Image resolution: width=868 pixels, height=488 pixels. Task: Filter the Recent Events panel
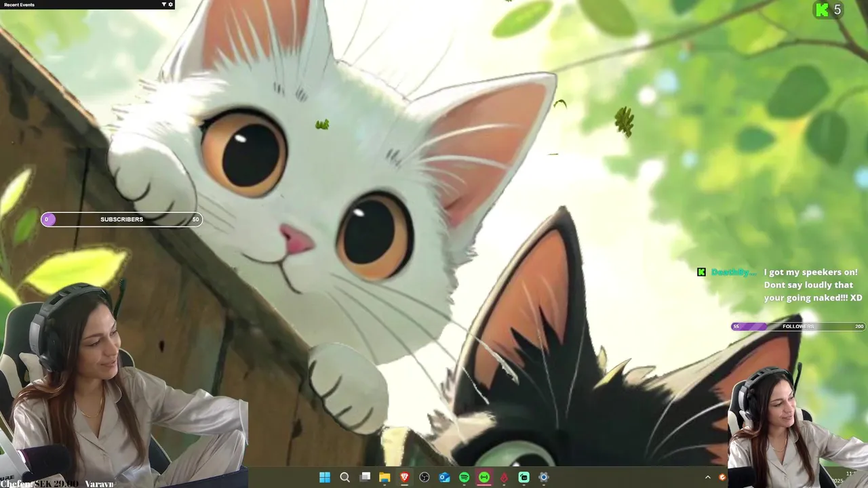163,4
